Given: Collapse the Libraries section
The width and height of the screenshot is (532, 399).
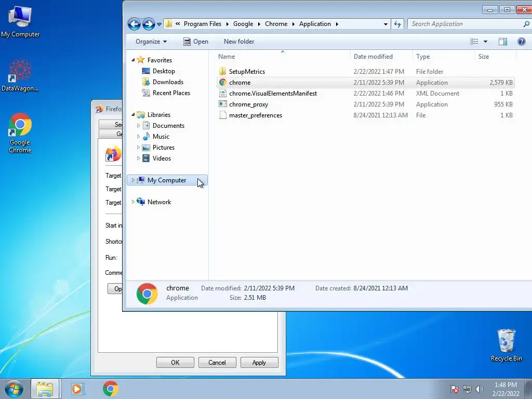Looking at the screenshot, I should (133, 115).
